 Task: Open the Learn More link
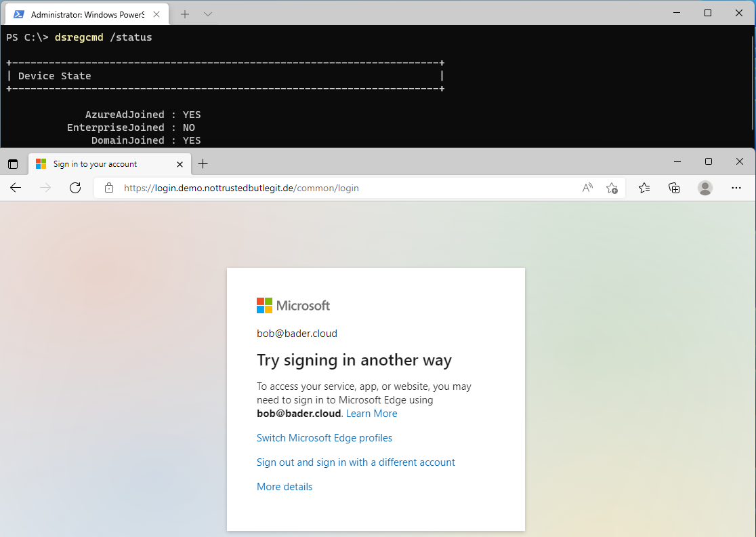[372, 414]
